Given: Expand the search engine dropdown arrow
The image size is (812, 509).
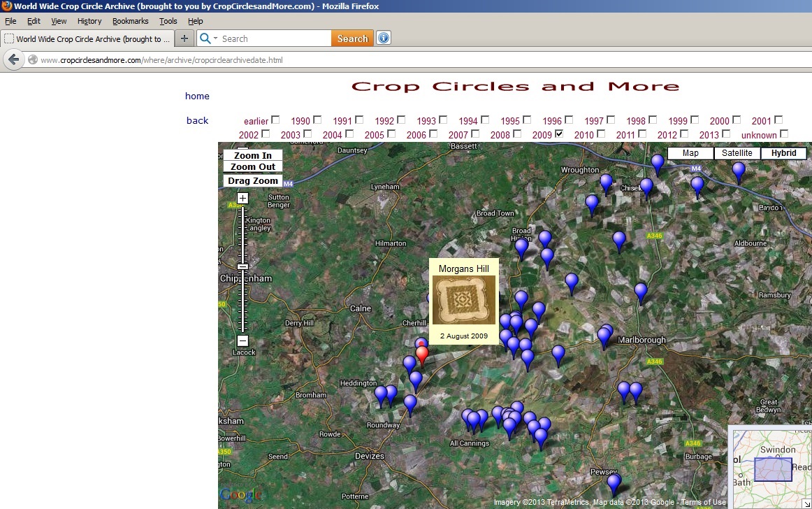Looking at the screenshot, I should 215,38.
